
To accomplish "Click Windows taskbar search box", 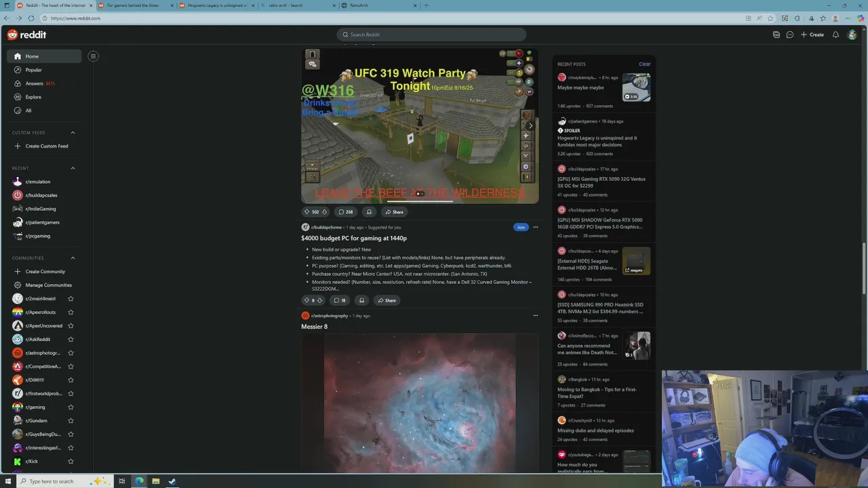I will 64,481.
